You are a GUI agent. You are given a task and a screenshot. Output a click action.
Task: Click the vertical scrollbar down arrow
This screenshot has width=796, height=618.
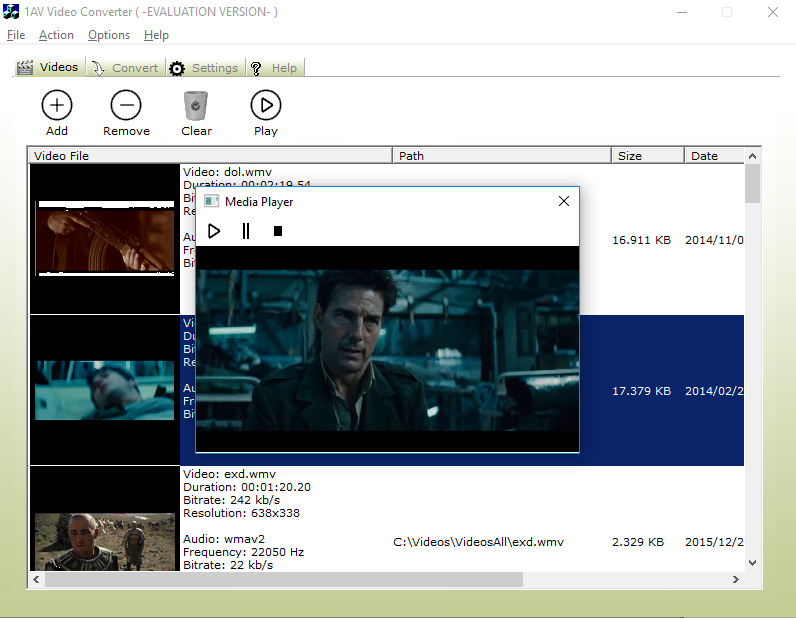click(752, 563)
